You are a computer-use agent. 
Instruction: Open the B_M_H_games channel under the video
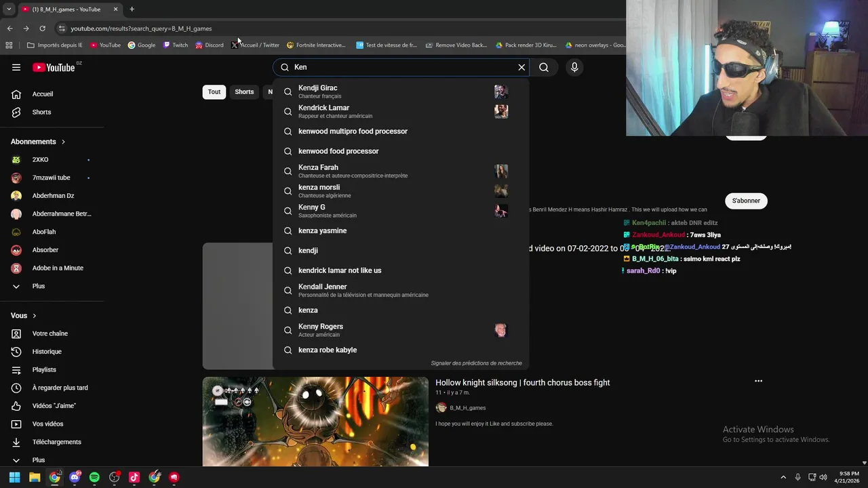[x=467, y=408]
